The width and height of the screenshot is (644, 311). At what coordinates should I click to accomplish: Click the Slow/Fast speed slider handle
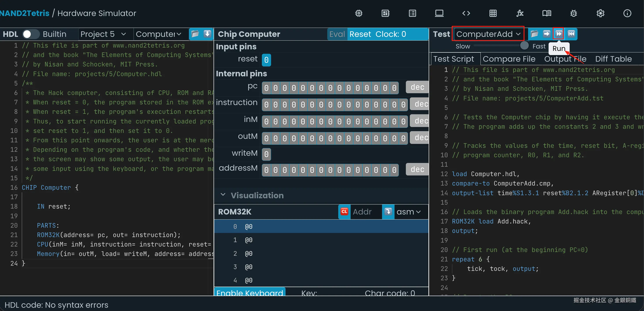[524, 46]
